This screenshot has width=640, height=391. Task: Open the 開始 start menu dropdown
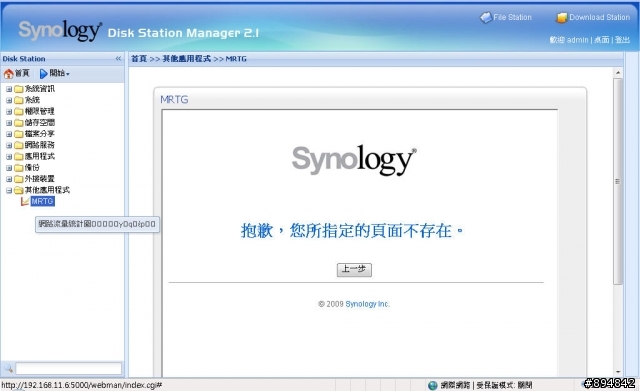pyautogui.click(x=55, y=74)
